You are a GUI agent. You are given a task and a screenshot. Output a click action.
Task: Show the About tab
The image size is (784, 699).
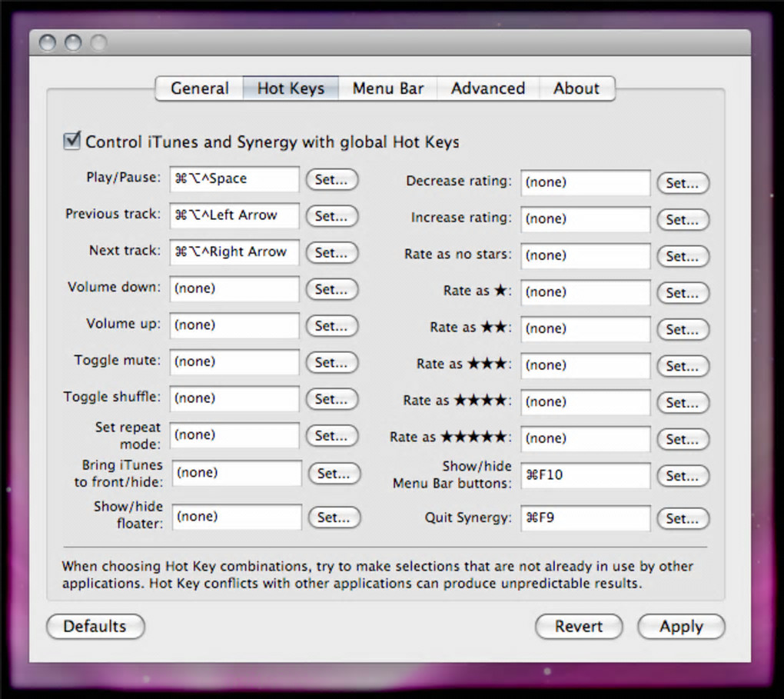pyautogui.click(x=576, y=88)
